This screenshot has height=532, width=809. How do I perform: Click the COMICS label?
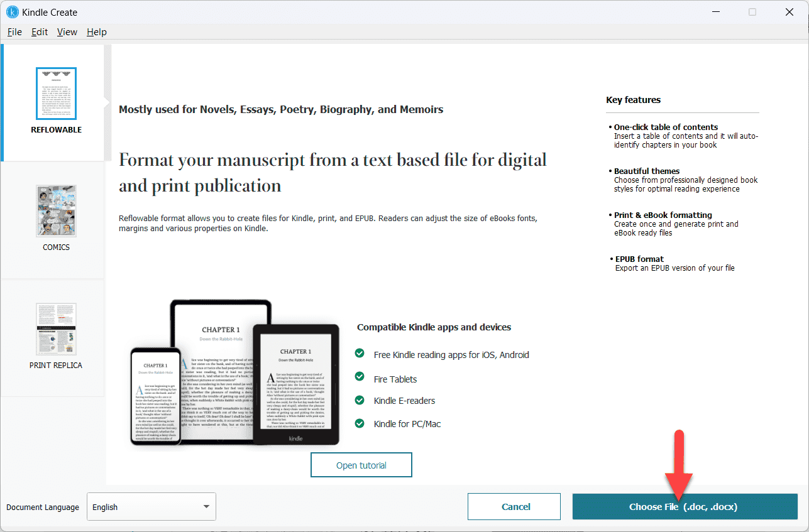(56, 247)
